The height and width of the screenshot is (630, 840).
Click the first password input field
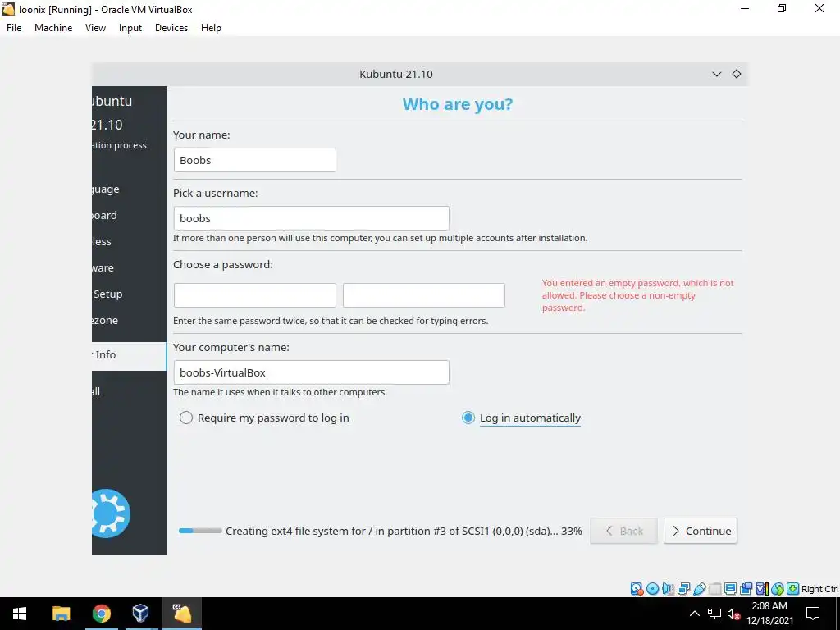[255, 295]
